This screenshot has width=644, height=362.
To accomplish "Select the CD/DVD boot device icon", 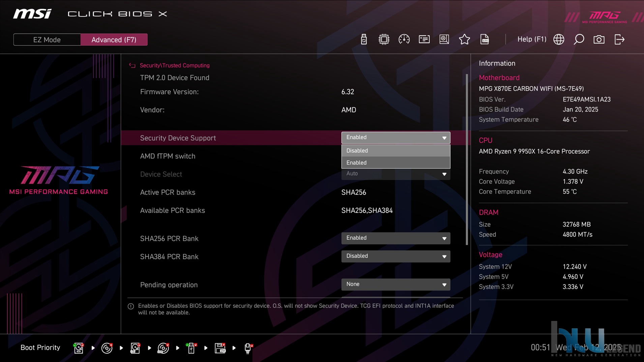I will click(x=107, y=348).
